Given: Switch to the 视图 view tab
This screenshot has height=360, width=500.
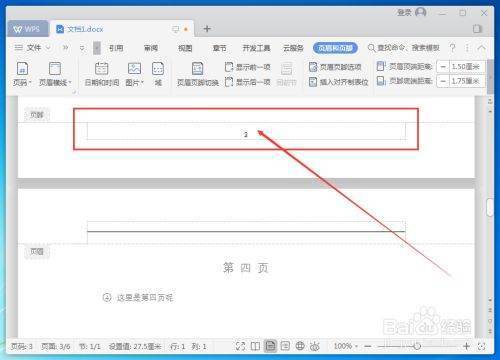Looking at the screenshot, I should coord(185,48).
